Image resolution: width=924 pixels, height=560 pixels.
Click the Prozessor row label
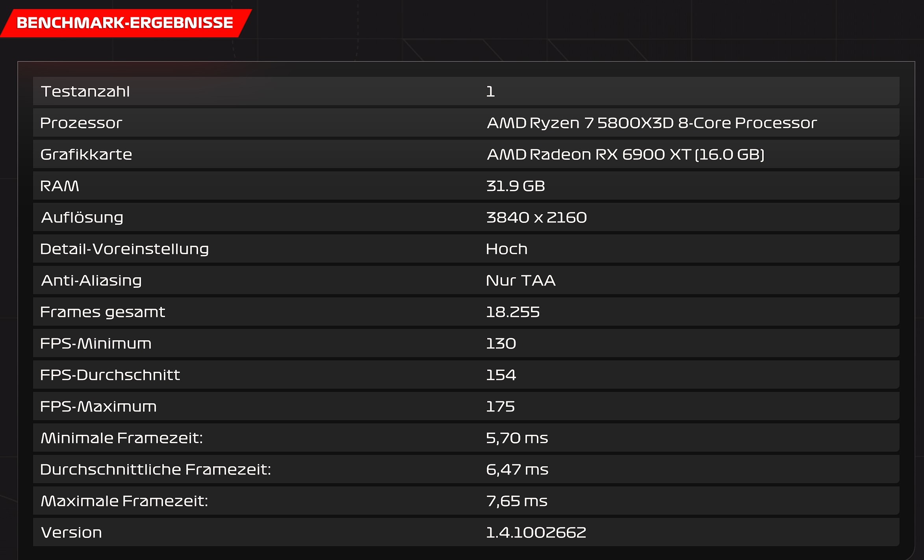(81, 123)
